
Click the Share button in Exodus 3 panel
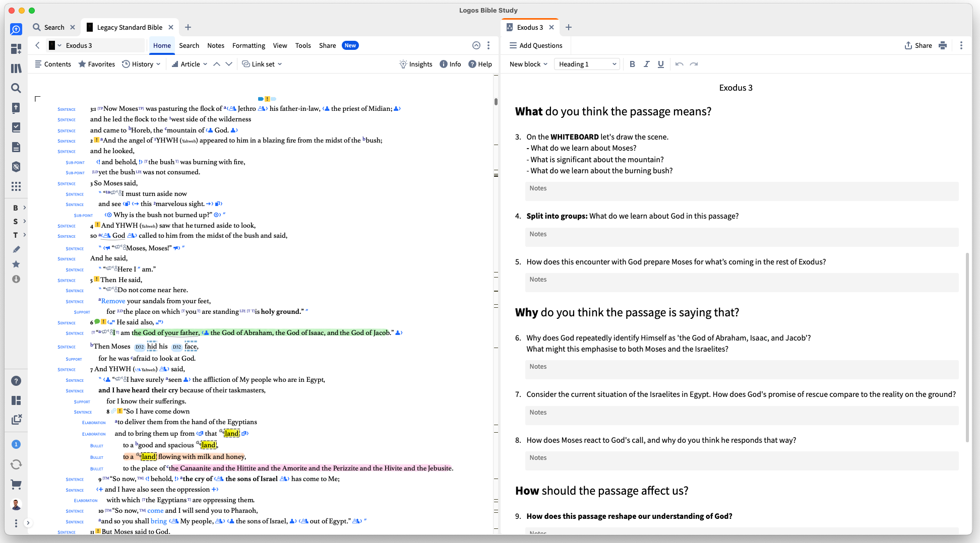point(918,45)
